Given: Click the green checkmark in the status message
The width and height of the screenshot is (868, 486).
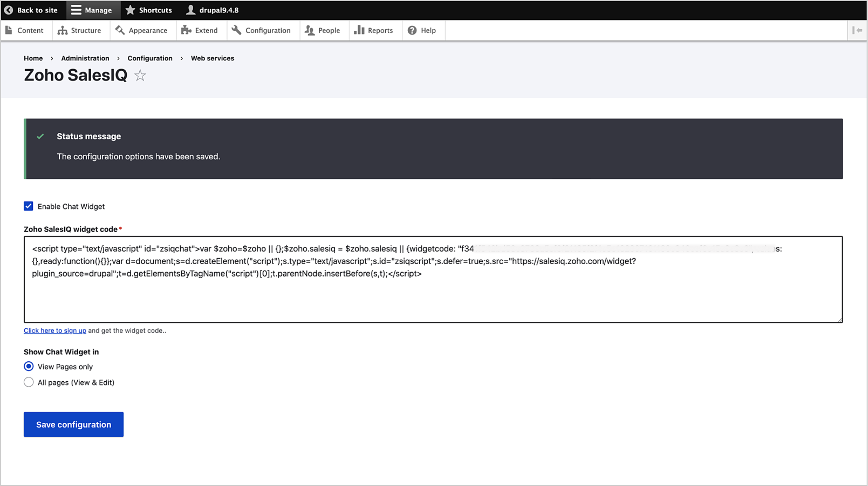Looking at the screenshot, I should click(40, 137).
